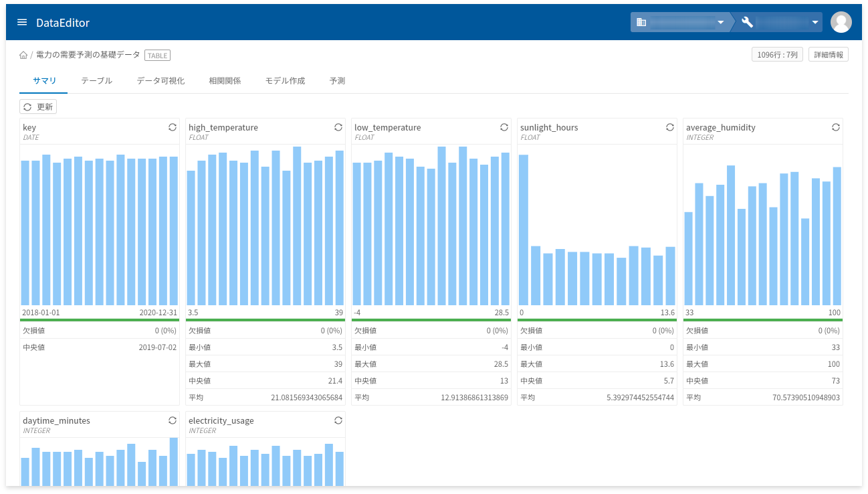Viewport: 868px width, 494px height.
Task: Click the low_temperature mean 12.91386861313869
Action: (474, 398)
